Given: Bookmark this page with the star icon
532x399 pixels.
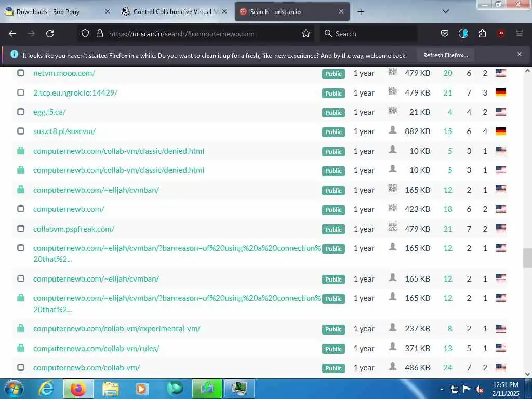Looking at the screenshot, I should tap(306, 34).
